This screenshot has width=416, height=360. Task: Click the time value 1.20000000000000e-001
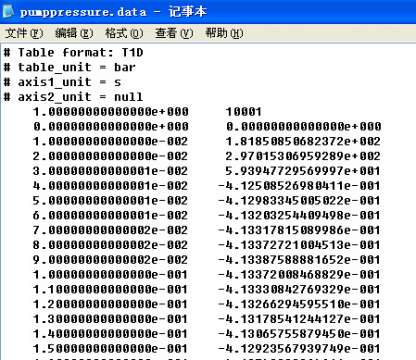click(x=111, y=304)
